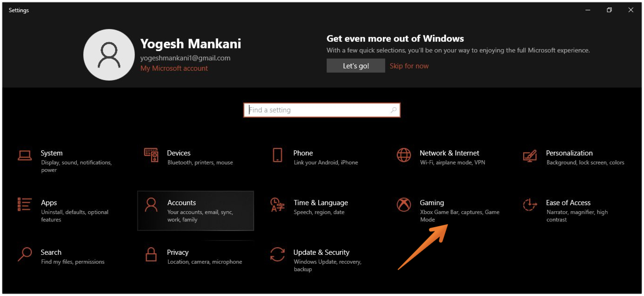Click the user profile avatar picture
This screenshot has height=296, width=644.
109,55
